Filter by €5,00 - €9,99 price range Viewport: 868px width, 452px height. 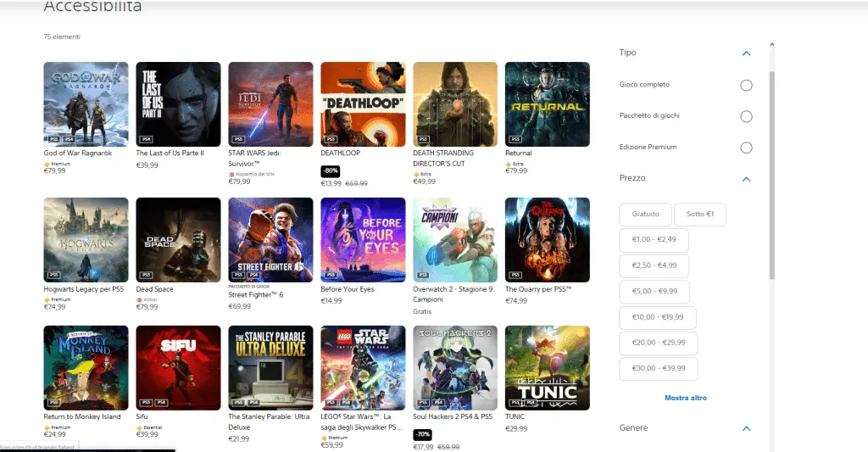click(x=654, y=292)
